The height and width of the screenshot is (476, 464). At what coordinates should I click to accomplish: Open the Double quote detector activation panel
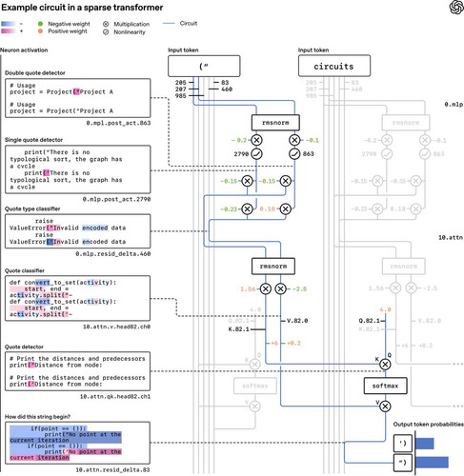pos(78,98)
